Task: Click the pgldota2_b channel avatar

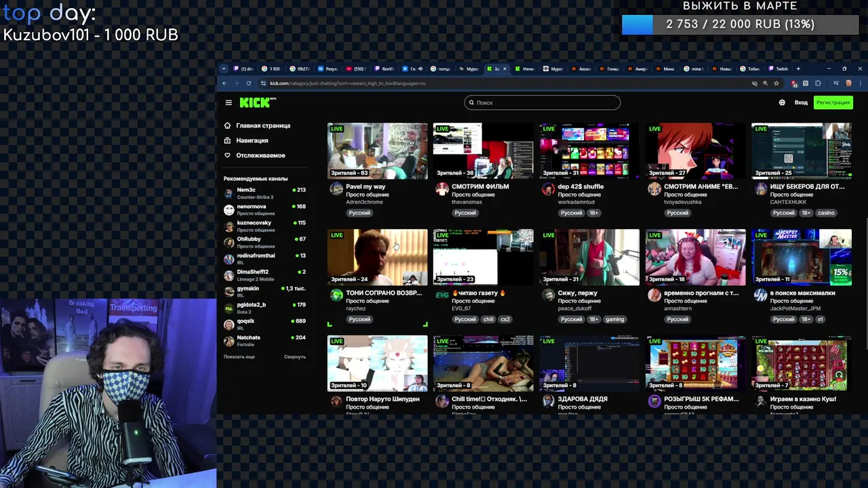Action: [x=229, y=308]
